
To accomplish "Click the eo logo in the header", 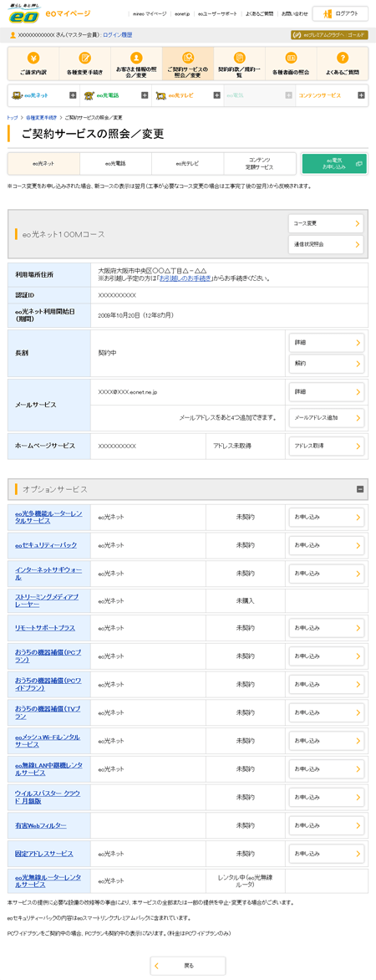I will 23,14.
